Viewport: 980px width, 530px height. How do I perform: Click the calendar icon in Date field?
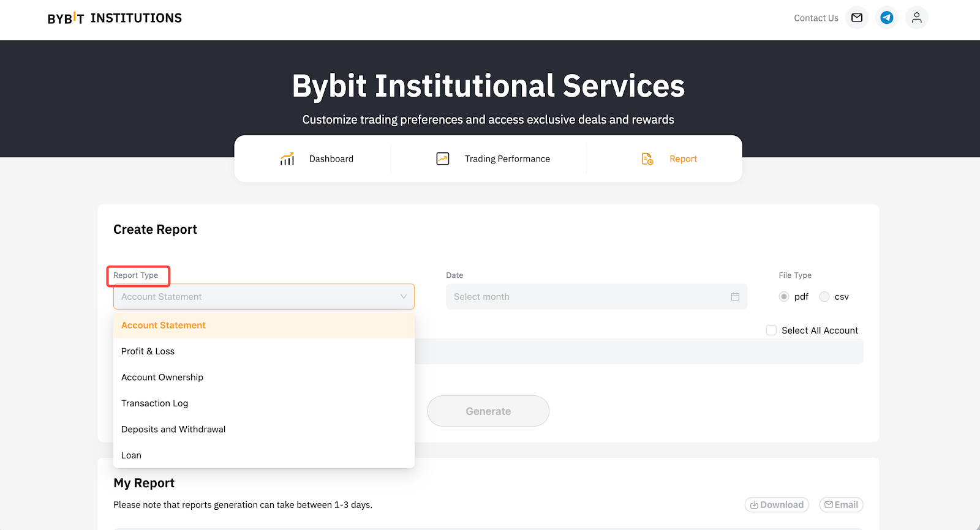(x=735, y=297)
